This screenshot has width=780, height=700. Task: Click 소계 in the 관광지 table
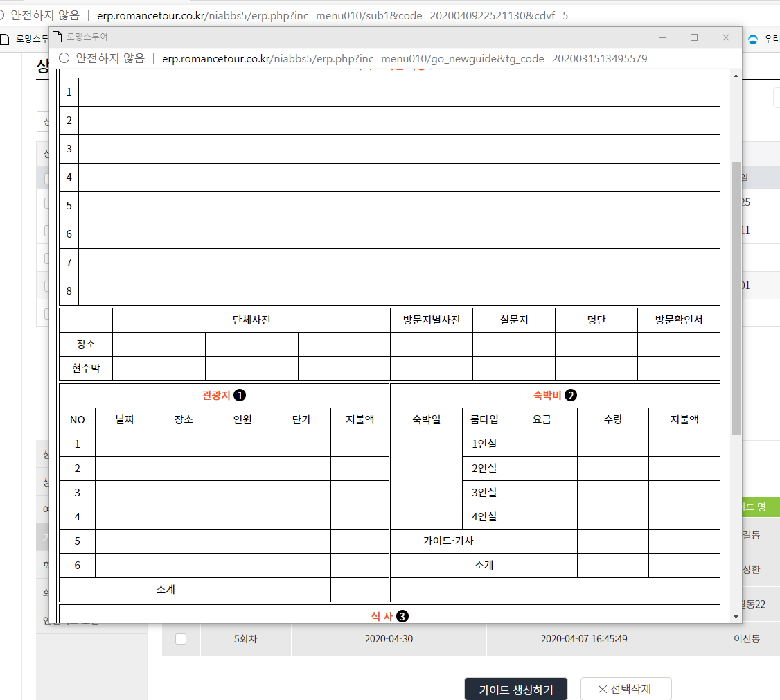(166, 590)
